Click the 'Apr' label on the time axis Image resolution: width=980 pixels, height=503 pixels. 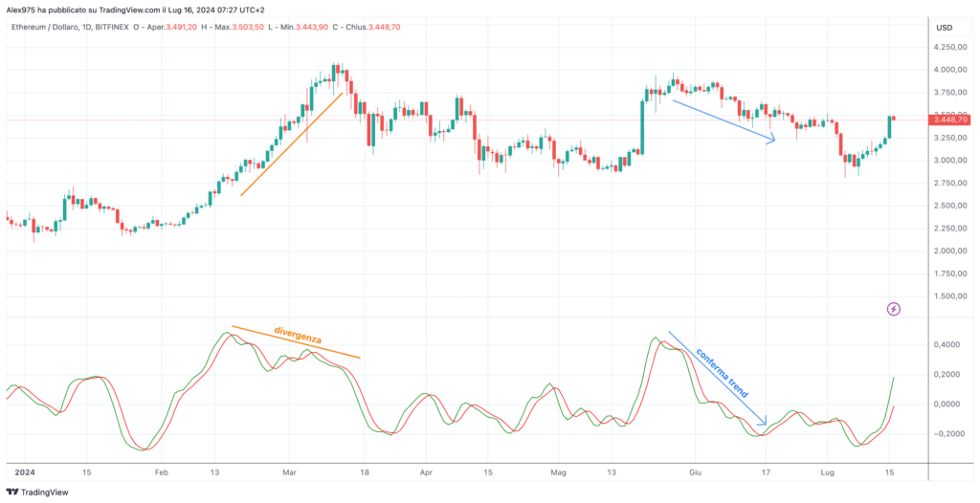click(426, 473)
